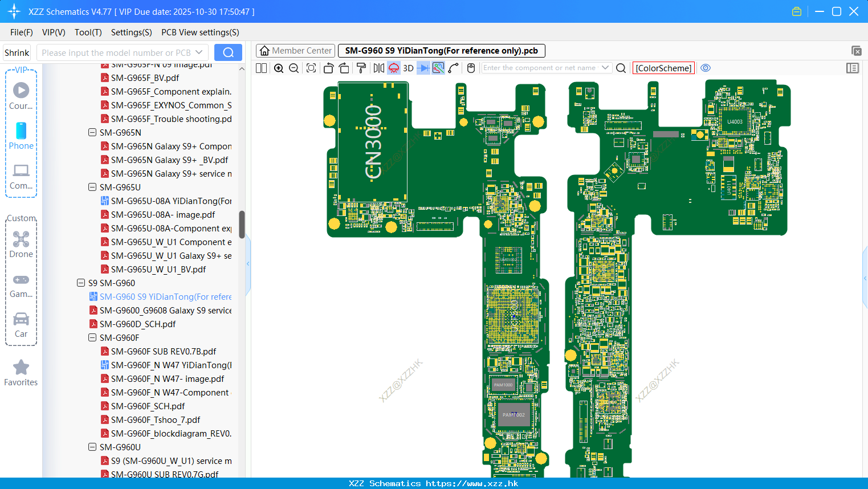The width and height of the screenshot is (868, 489).
Task: Click the PAM1000 chip on the board
Action: [503, 385]
